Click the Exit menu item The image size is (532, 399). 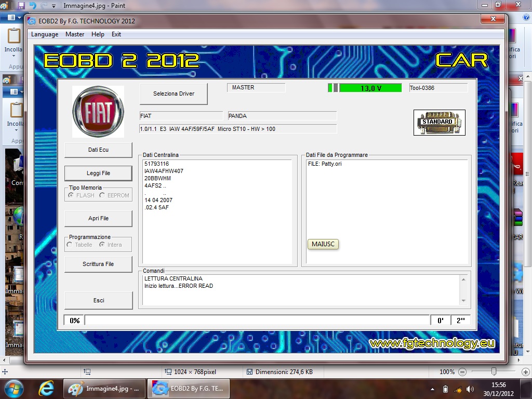tap(116, 34)
